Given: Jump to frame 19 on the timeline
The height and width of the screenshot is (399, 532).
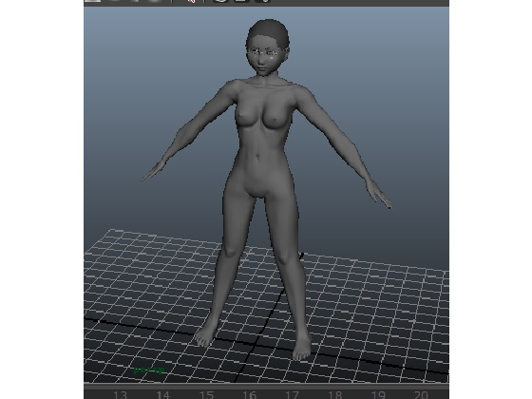Looking at the screenshot, I should tap(378, 395).
